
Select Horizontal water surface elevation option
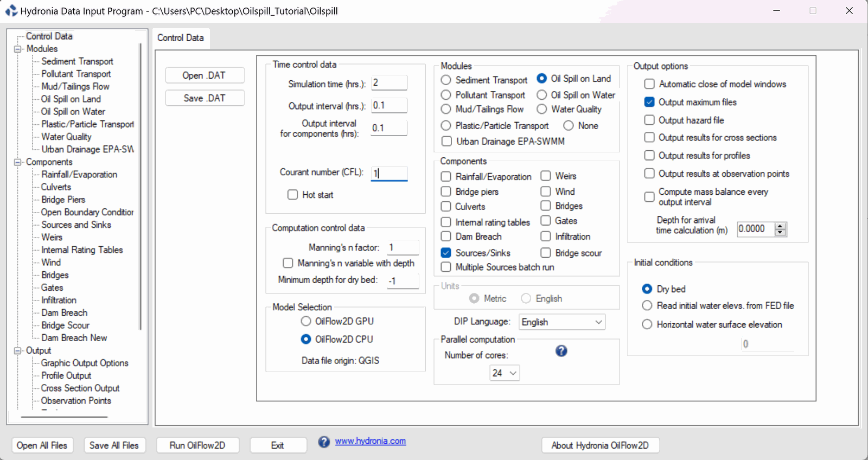point(647,324)
